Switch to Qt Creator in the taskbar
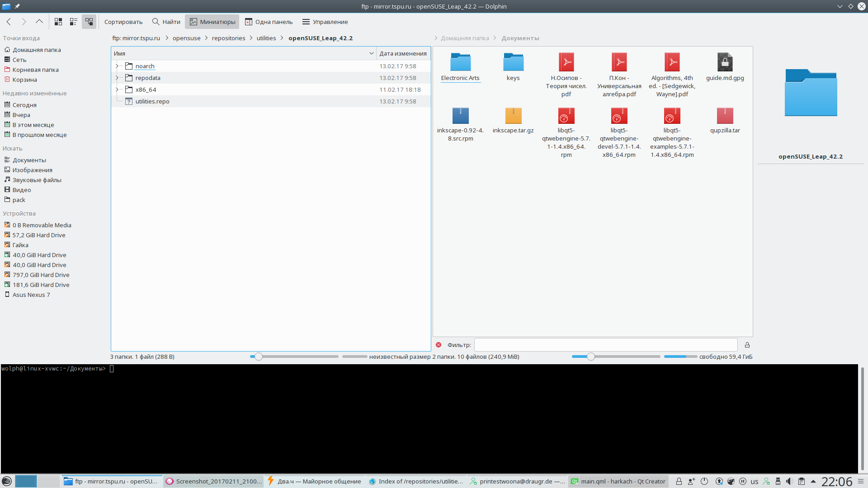Screen dimensions: 868x488 coord(618,481)
